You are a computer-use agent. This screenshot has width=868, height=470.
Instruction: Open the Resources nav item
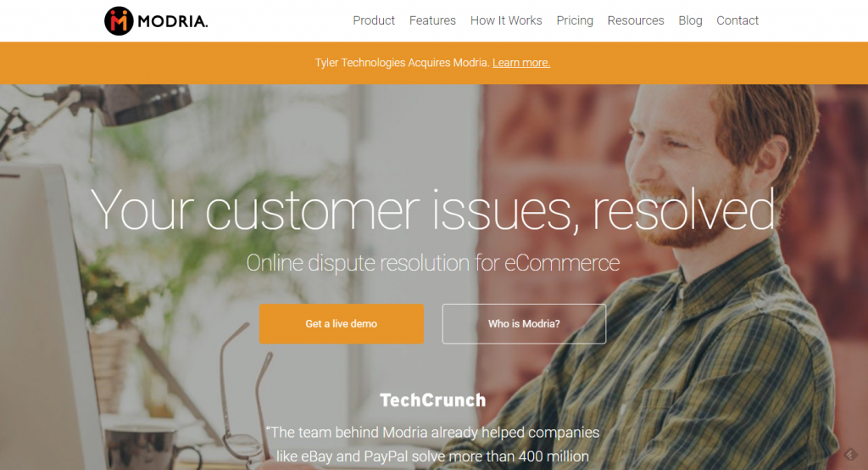point(636,20)
